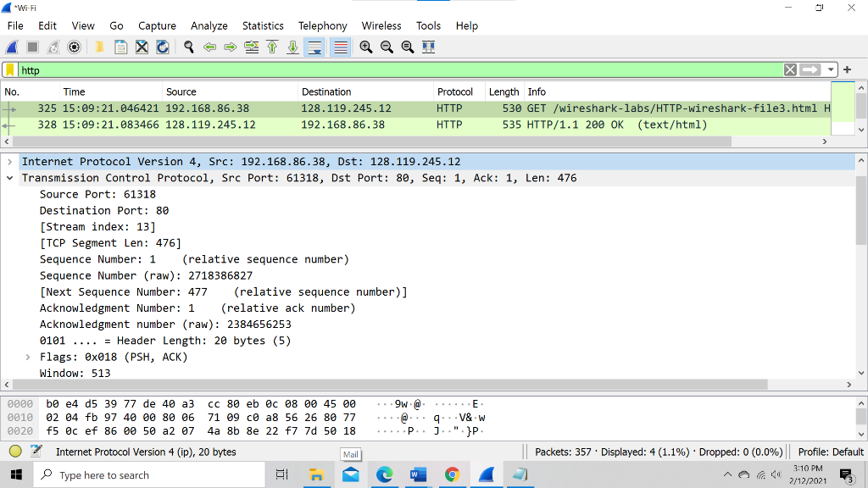Image resolution: width=868 pixels, height=488 pixels.
Task: Apply the http display filter
Action: 810,69
